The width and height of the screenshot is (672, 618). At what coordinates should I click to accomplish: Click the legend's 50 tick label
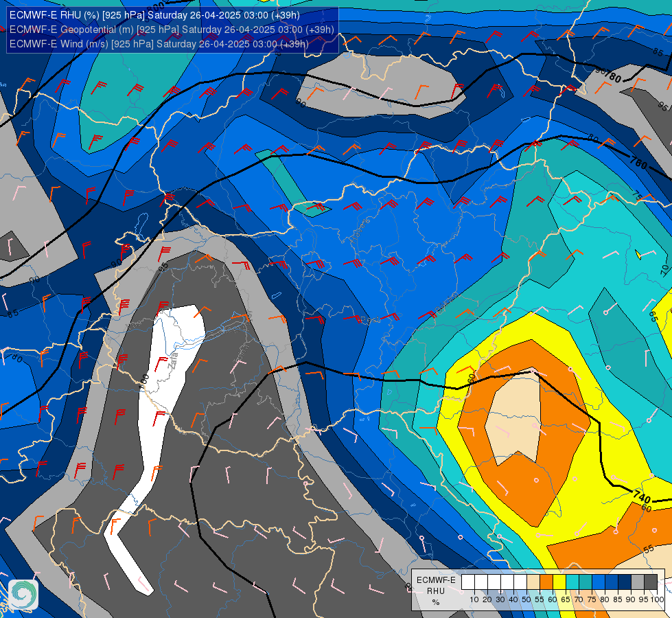[526, 599]
